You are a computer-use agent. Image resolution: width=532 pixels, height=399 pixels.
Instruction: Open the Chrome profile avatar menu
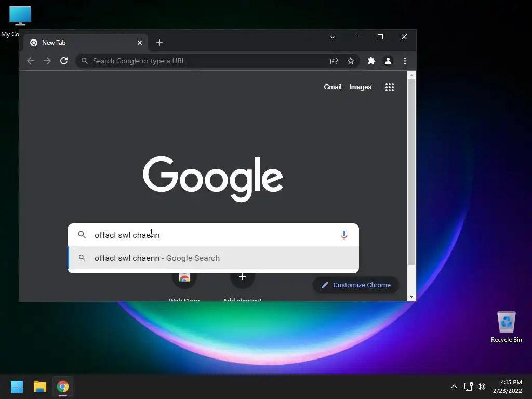(x=388, y=61)
